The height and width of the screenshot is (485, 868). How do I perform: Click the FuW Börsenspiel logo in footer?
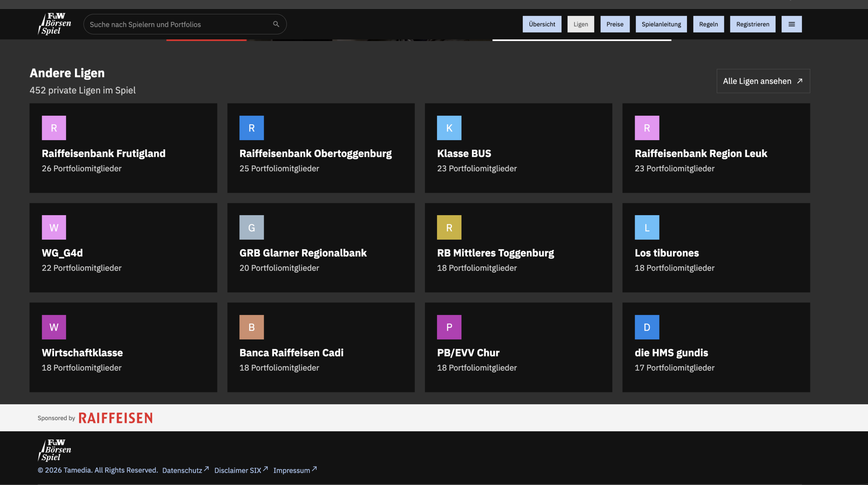click(x=55, y=450)
